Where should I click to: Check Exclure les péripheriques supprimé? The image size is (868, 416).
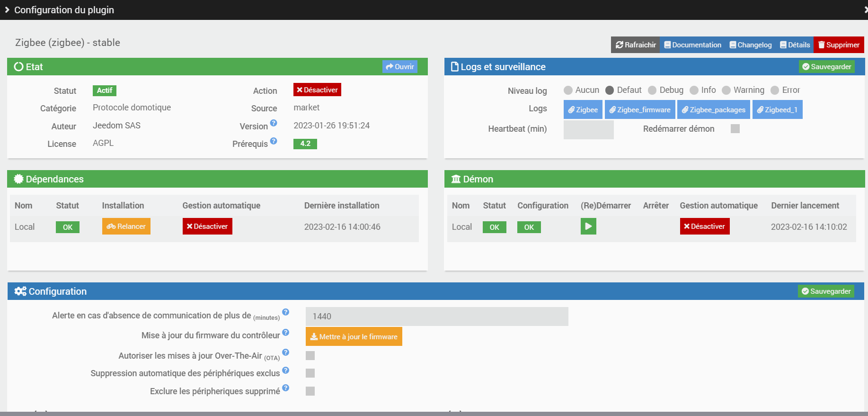coord(310,391)
